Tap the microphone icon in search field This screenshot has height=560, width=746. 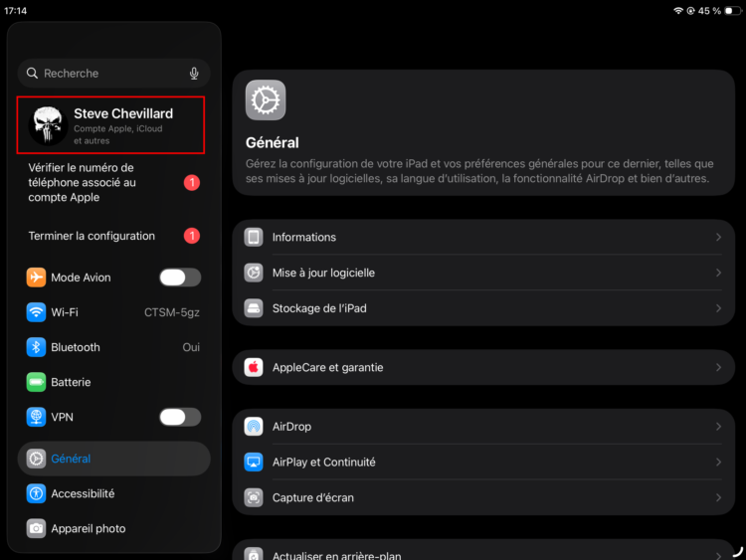click(194, 74)
